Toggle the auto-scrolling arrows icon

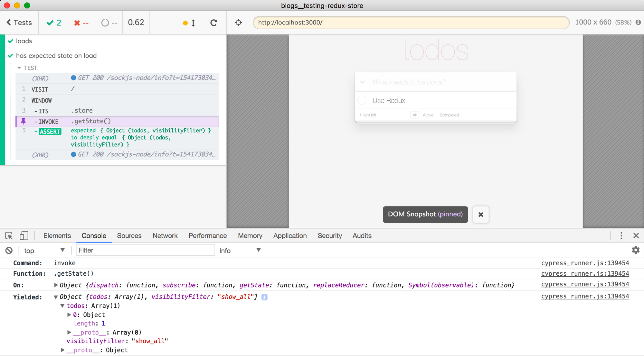pos(193,23)
